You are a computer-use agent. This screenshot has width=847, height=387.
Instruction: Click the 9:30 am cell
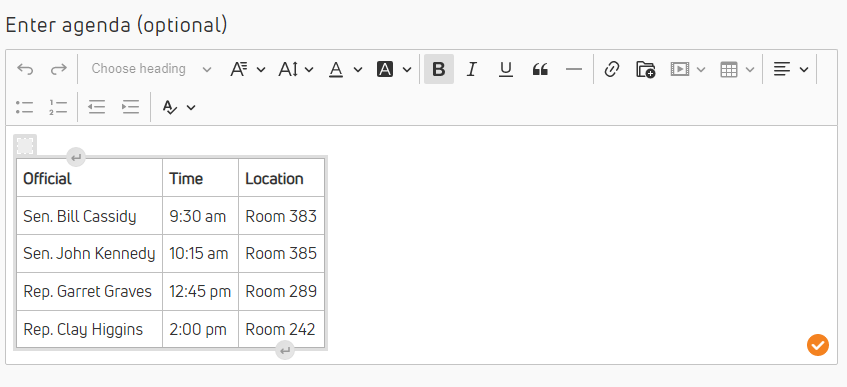pyautogui.click(x=200, y=216)
